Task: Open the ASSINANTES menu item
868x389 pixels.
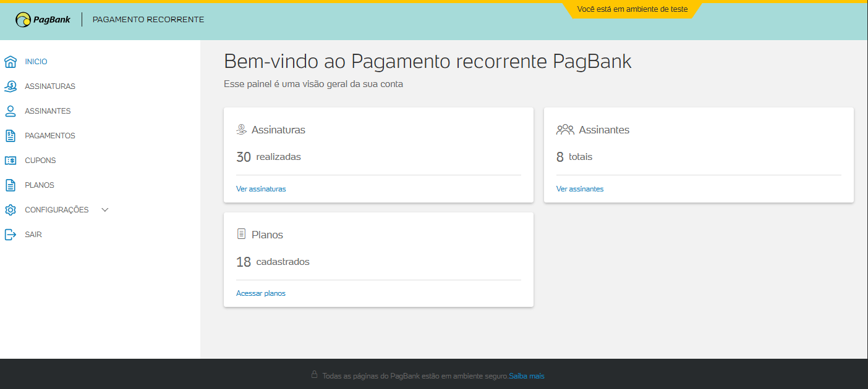Action: (48, 111)
